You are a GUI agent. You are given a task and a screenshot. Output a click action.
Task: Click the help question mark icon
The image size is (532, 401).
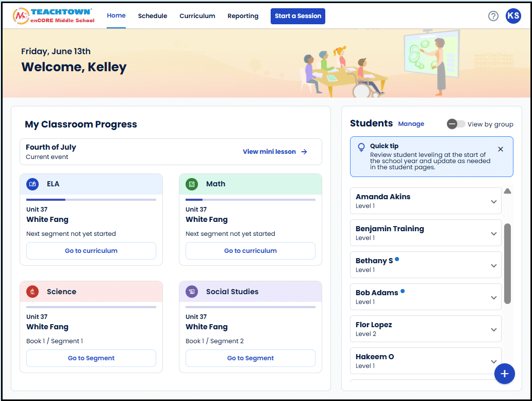pos(493,16)
